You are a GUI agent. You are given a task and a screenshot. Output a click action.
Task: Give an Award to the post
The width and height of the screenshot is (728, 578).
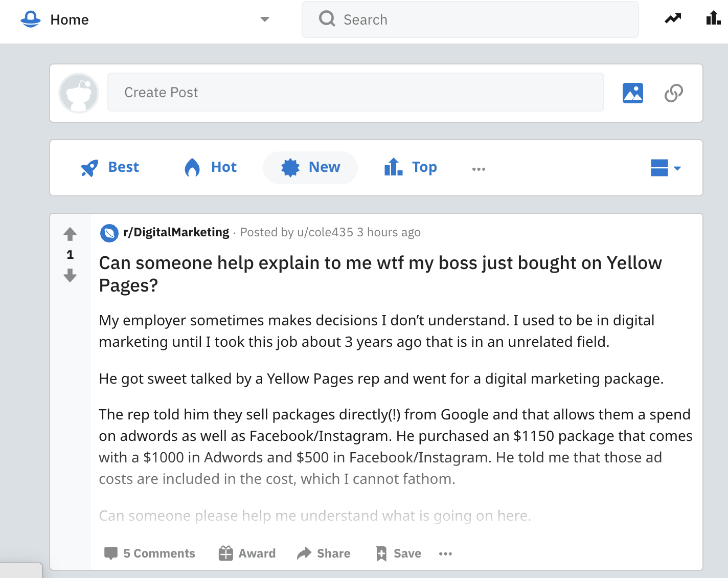[246, 553]
